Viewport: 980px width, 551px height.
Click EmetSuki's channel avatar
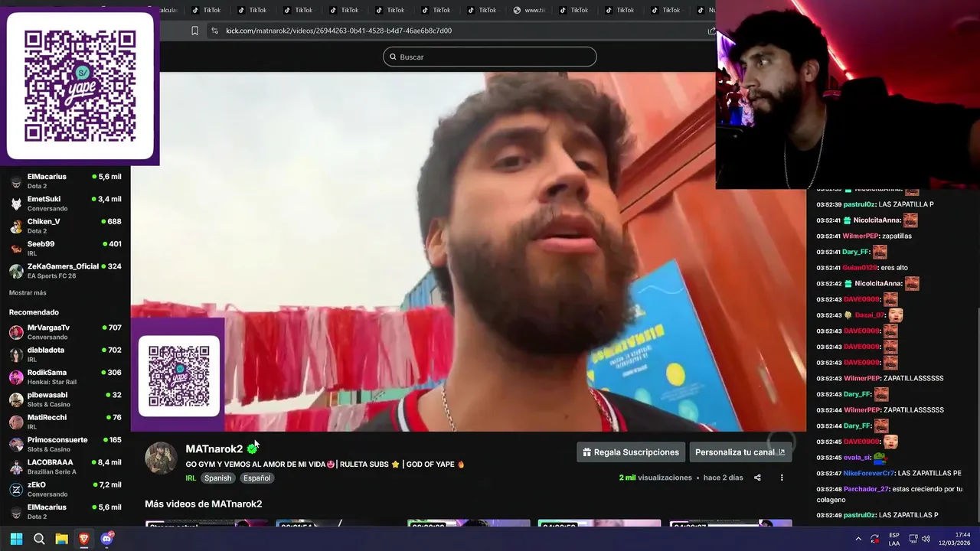click(x=16, y=204)
